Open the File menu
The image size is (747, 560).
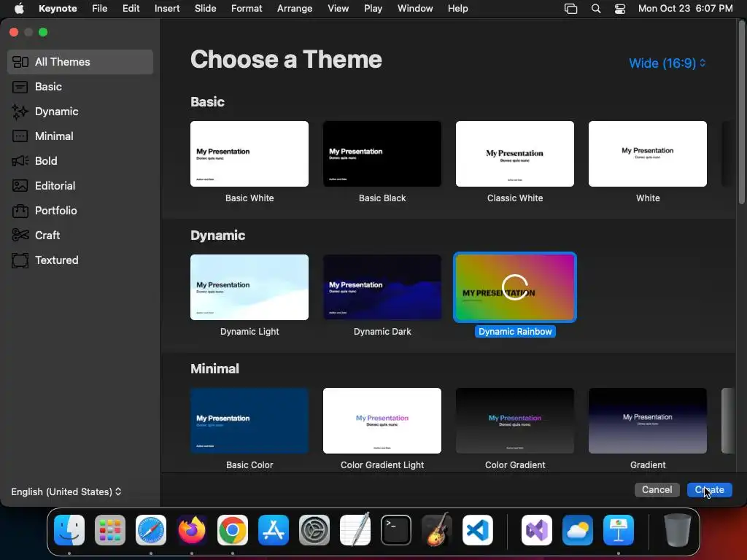click(x=99, y=9)
